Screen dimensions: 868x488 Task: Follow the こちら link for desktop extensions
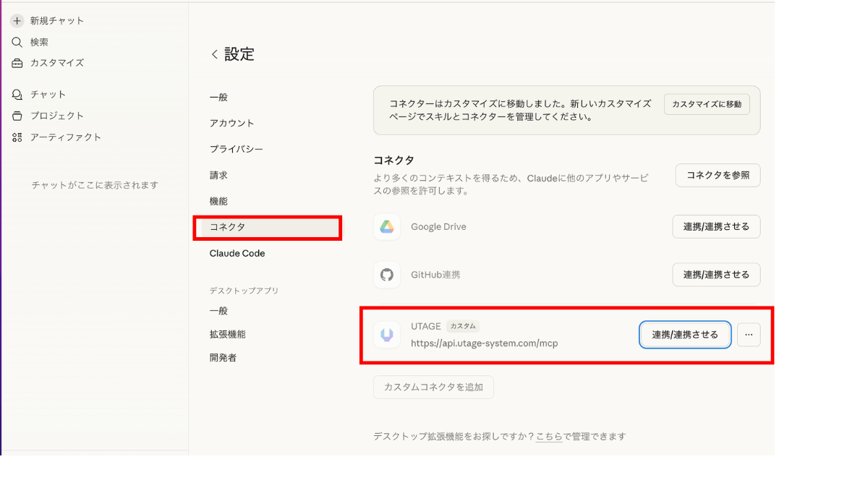pos(548,437)
